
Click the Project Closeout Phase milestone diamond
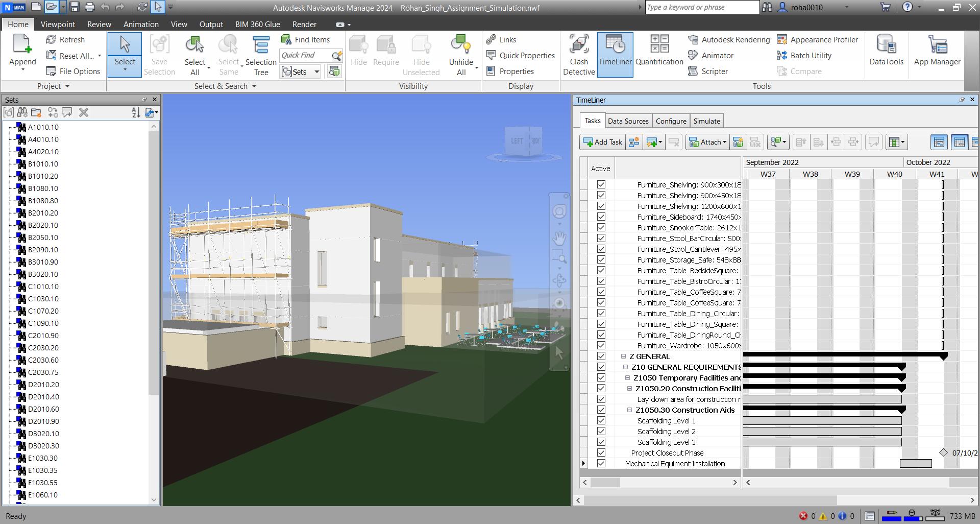943,453
